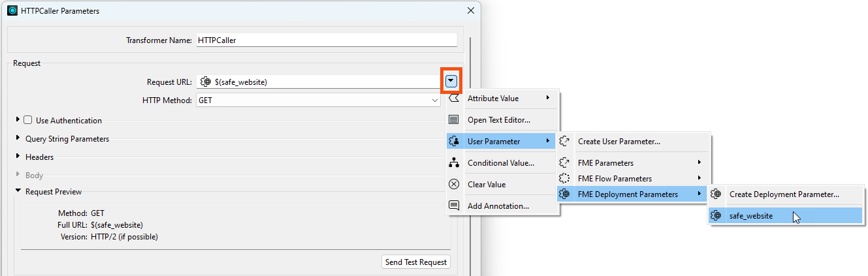The height and width of the screenshot is (276, 868).
Task: Enable the Use Authentication checkbox
Action: tap(28, 120)
